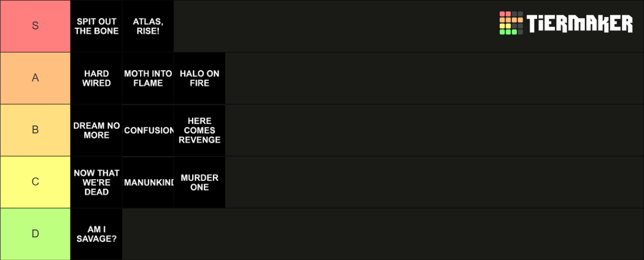644x260 pixels.
Task: Select the SPIT OUT THE BONE tile
Action: [97, 27]
